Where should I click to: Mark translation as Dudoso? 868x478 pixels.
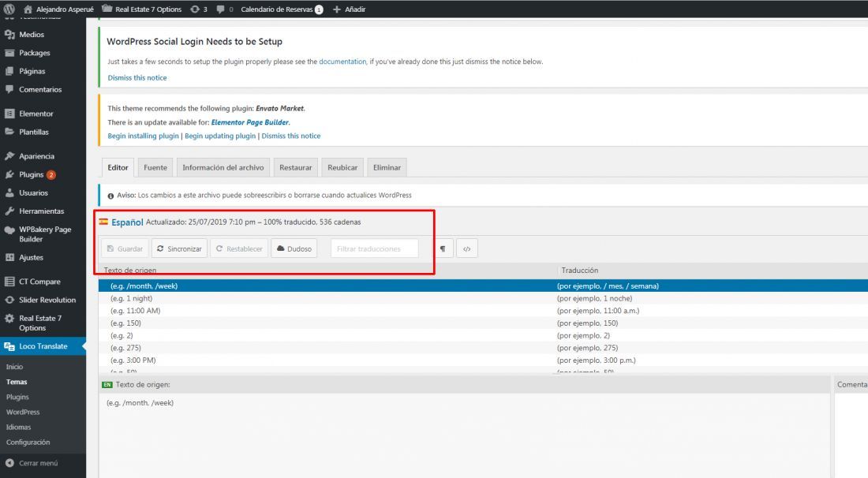pyautogui.click(x=294, y=248)
